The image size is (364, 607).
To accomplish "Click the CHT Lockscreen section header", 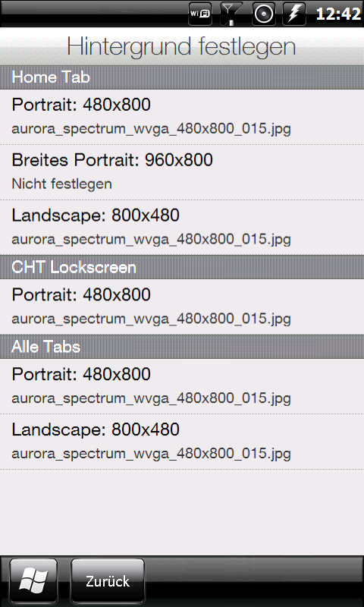I will pos(182,267).
